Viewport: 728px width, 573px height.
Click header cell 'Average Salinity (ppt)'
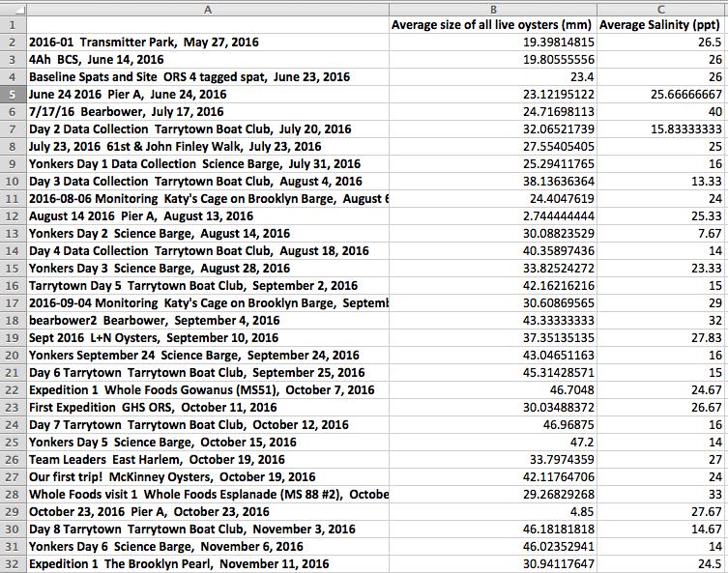tap(662, 25)
